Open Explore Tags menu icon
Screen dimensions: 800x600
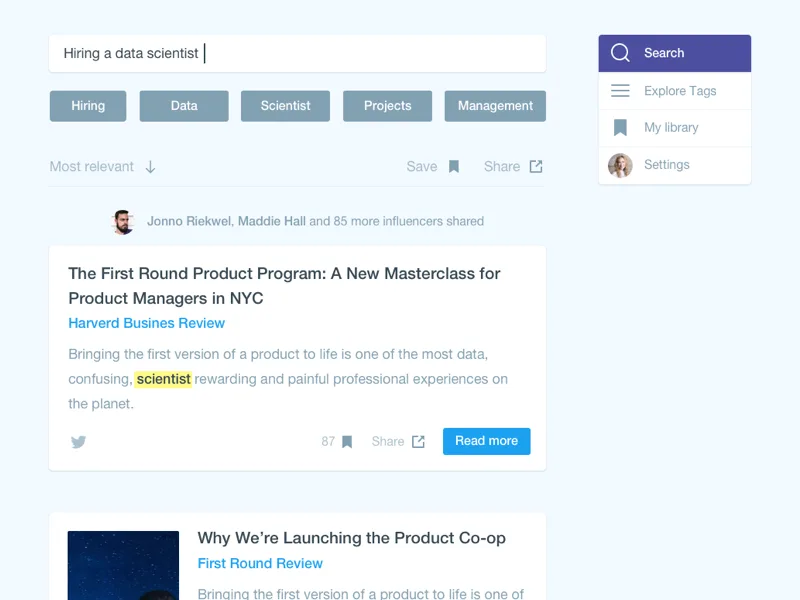pyautogui.click(x=620, y=91)
